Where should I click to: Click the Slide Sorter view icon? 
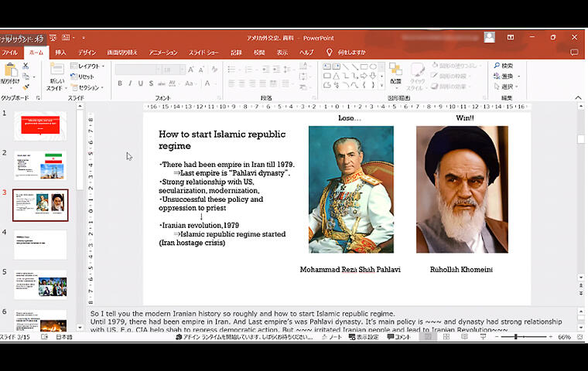pos(446,337)
